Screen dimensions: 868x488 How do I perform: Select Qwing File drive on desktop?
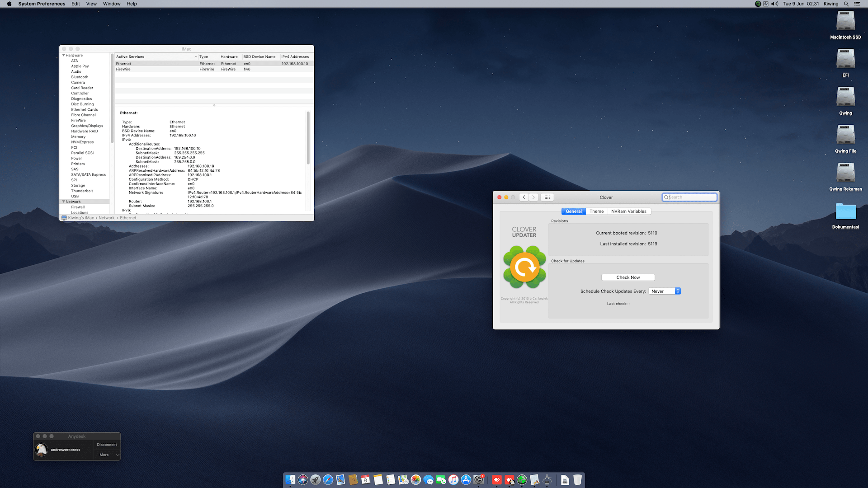point(845,139)
